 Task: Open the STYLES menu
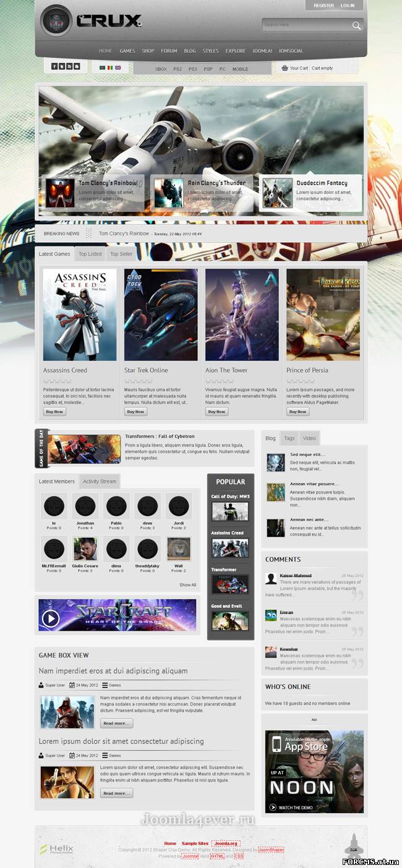tap(211, 51)
